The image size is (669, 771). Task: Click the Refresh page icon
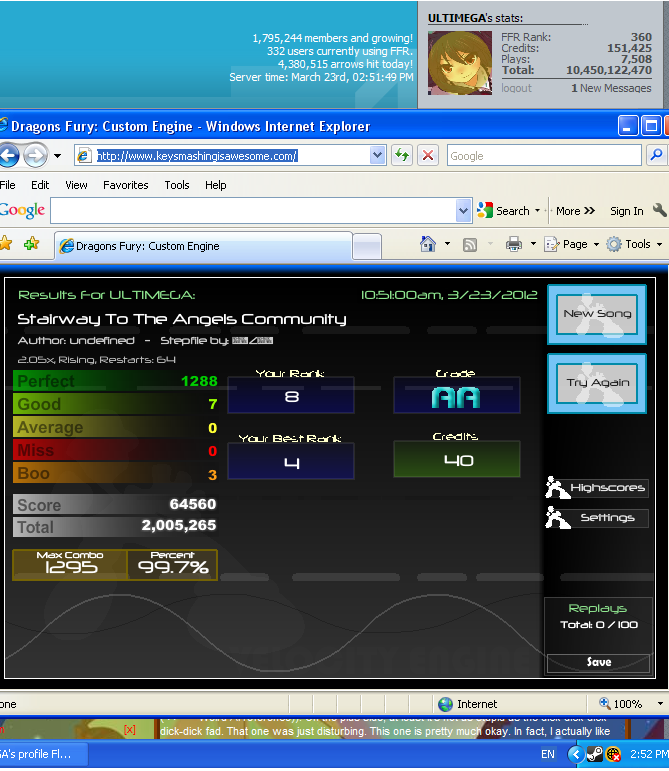(402, 156)
